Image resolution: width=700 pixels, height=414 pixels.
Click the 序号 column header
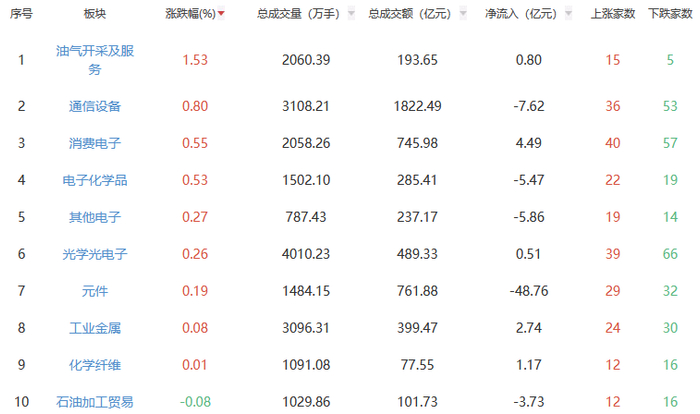(x=20, y=15)
